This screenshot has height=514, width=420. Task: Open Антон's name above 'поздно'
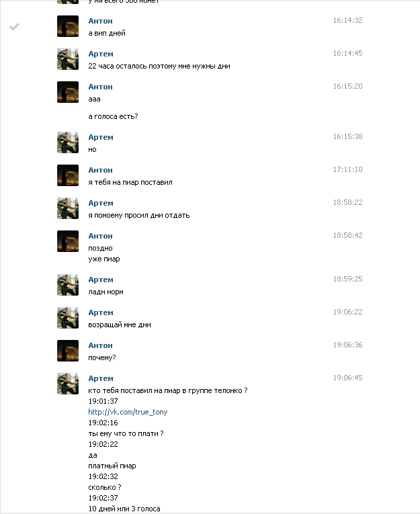click(x=100, y=236)
